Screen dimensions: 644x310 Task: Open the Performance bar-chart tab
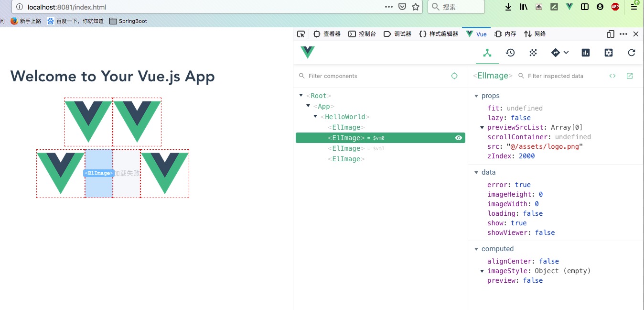tap(586, 53)
